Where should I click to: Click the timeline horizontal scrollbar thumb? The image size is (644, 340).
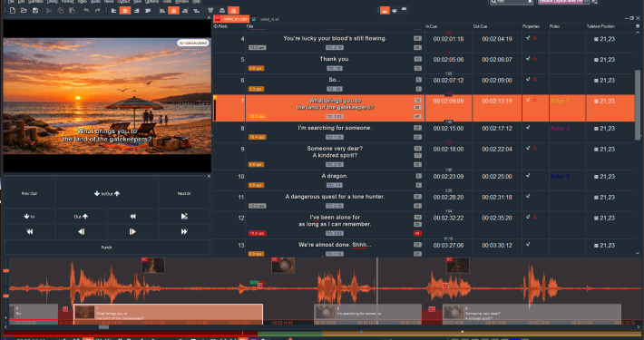[x=104, y=327]
